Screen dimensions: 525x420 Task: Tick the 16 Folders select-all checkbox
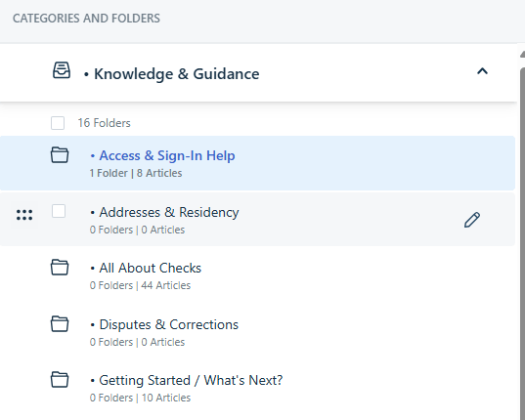point(58,123)
